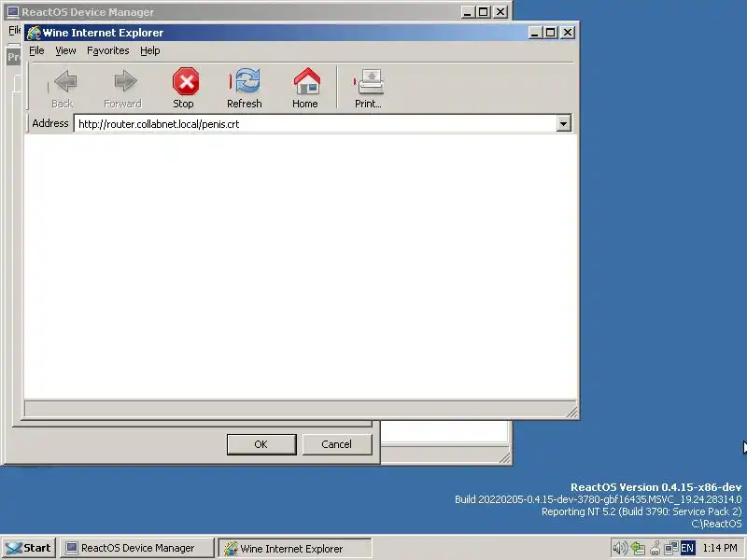Close the ReactOS Device Manager window
The image size is (747, 560).
coord(500,12)
